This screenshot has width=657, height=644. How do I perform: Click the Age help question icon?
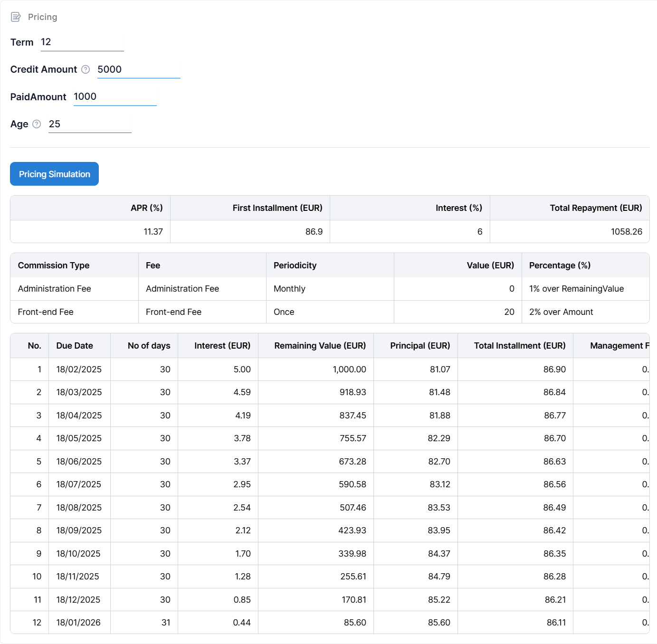pyautogui.click(x=37, y=124)
